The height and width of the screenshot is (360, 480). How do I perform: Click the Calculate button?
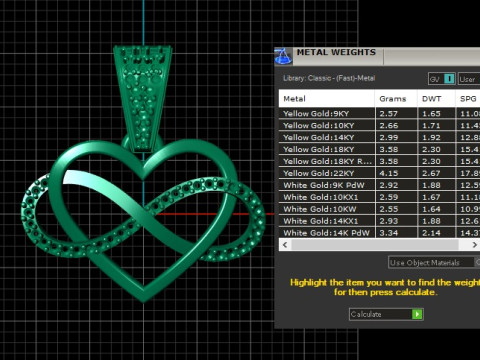(x=386, y=314)
